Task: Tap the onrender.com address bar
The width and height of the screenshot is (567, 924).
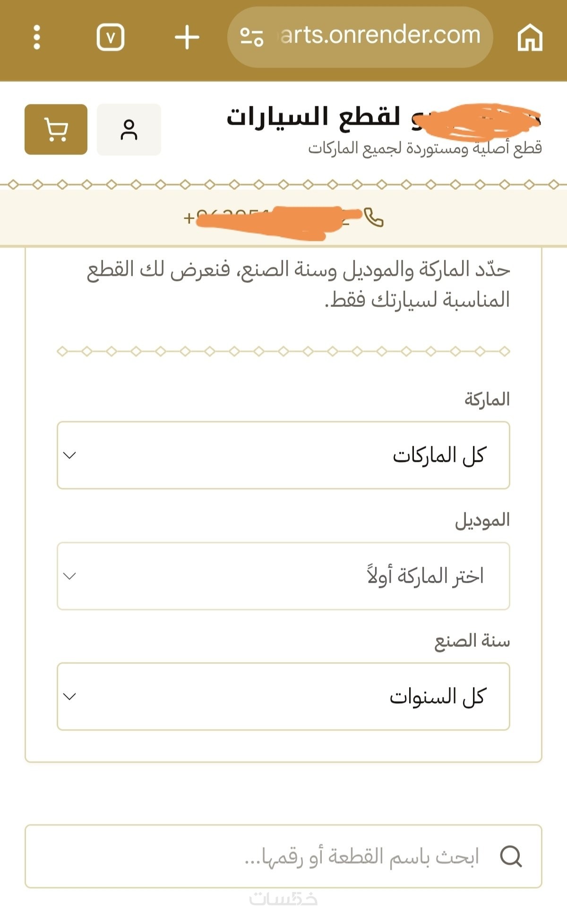Action: [360, 37]
